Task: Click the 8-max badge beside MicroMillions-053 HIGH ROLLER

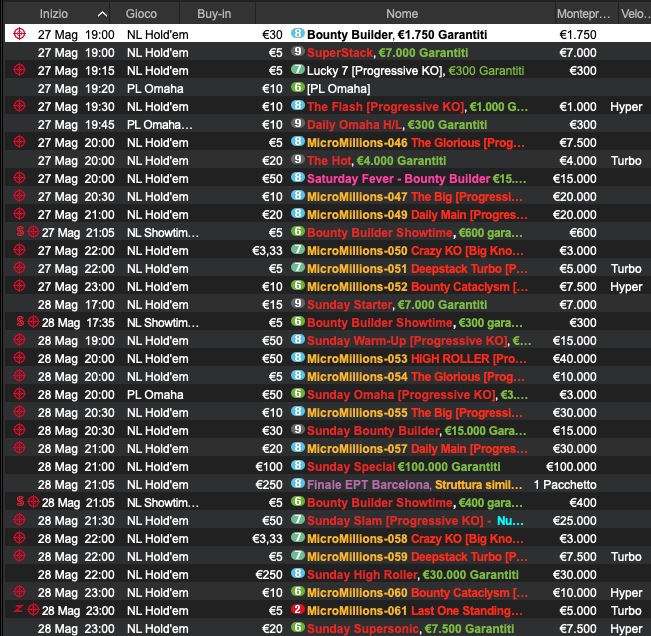Action: [x=297, y=357]
